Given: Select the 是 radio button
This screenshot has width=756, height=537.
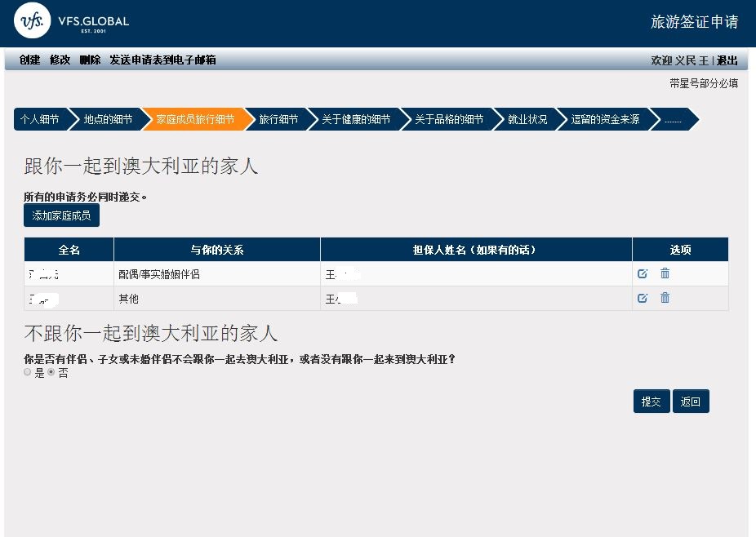Looking at the screenshot, I should [28, 372].
